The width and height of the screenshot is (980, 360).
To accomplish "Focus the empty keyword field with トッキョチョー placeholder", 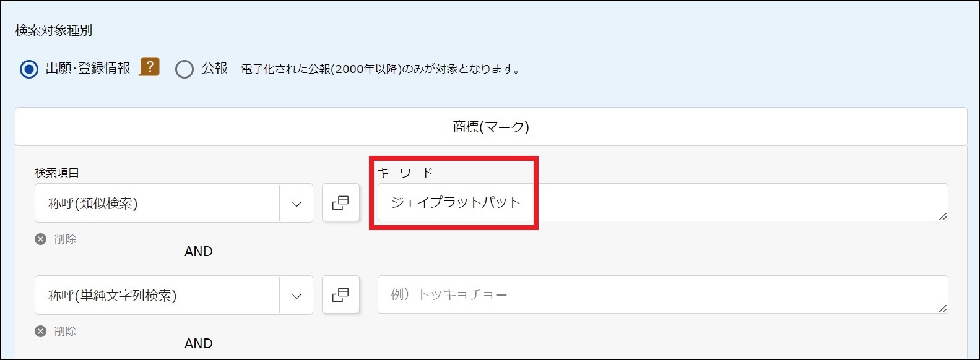I will pyautogui.click(x=662, y=294).
